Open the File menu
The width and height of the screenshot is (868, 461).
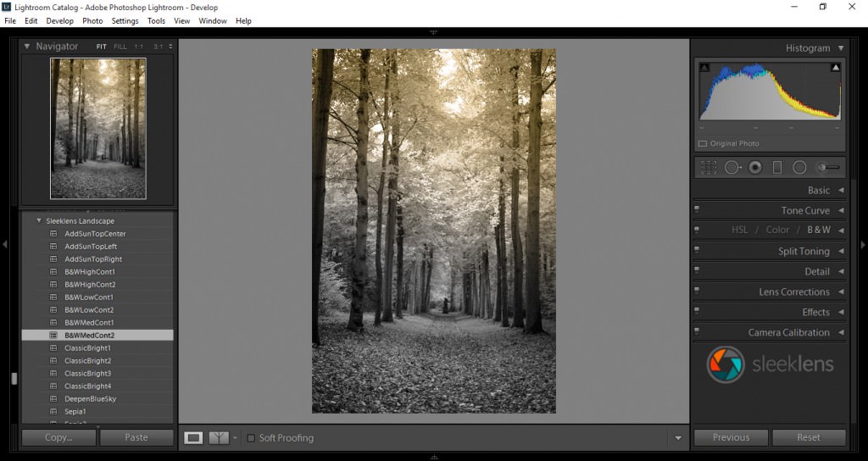(10, 20)
